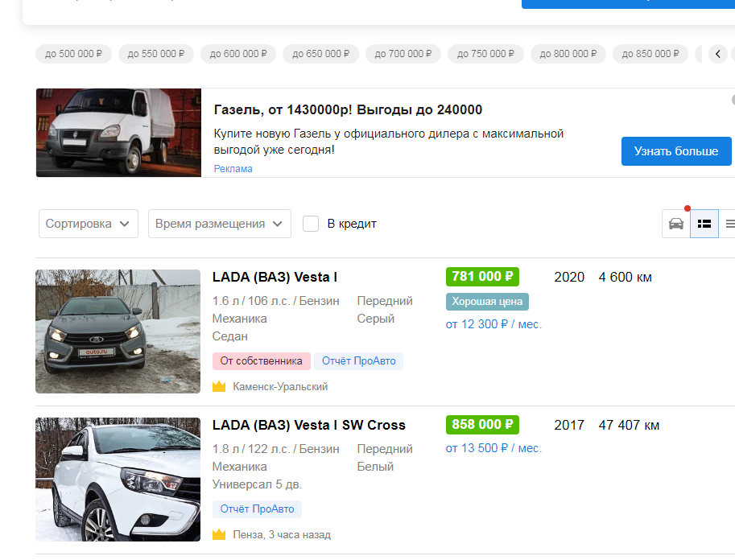This screenshot has height=560, width=735.
Task: Open the Время размещения dropdown
Action: pyautogui.click(x=220, y=224)
